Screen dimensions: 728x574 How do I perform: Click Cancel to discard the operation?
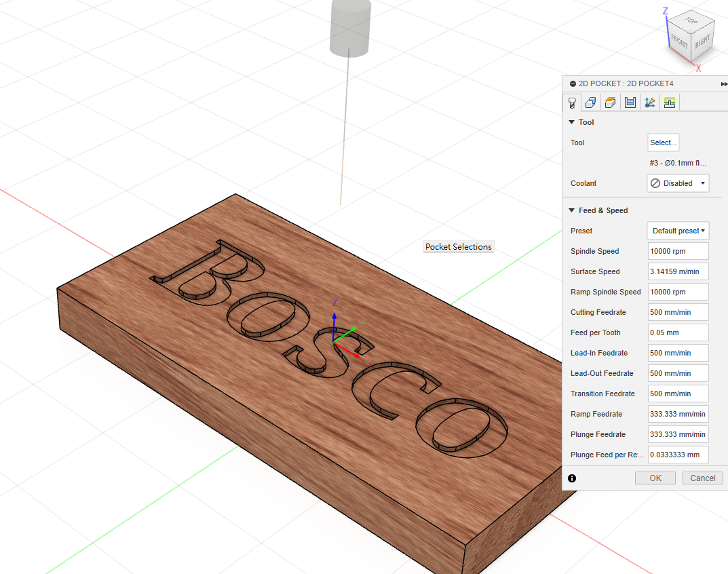coord(702,478)
